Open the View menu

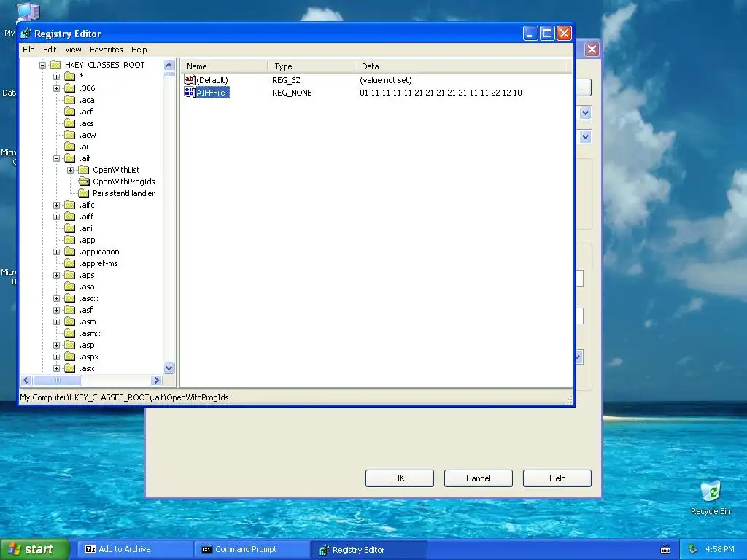coord(73,50)
